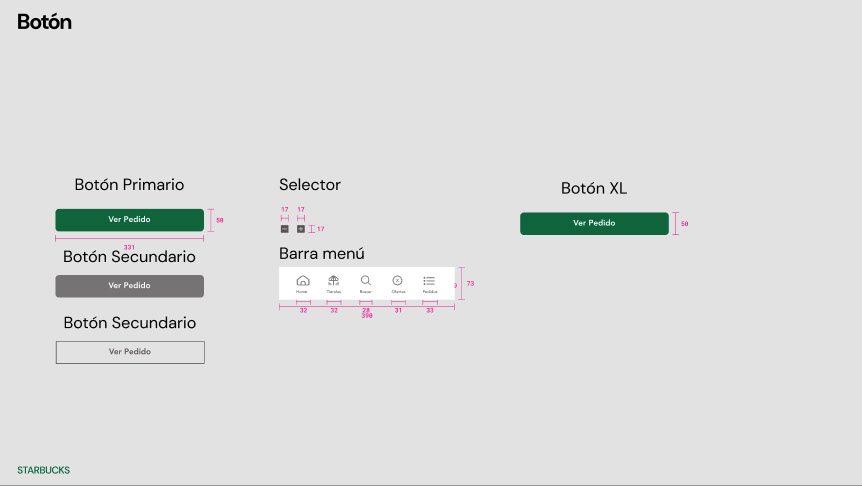862x486 pixels.
Task: Click the green primary Ver Pedido button
Action: (129, 220)
